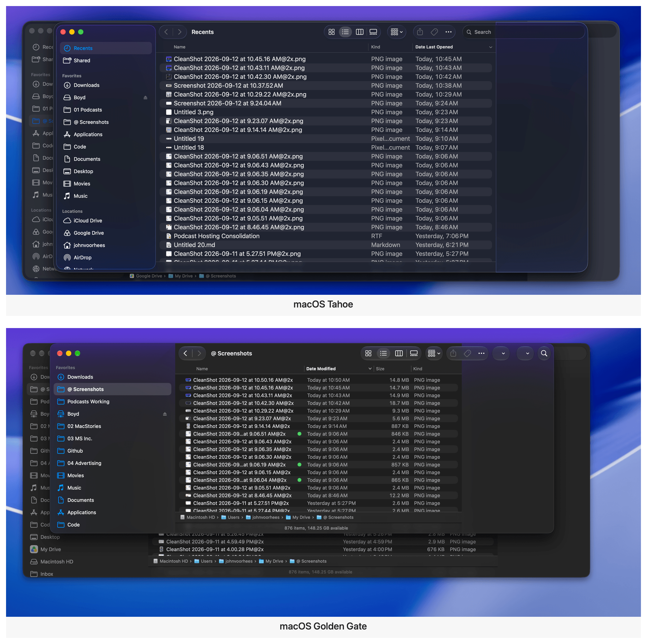Open Github folder in Golden Gate sidebar
The height and width of the screenshot is (644, 647).
tap(112, 451)
